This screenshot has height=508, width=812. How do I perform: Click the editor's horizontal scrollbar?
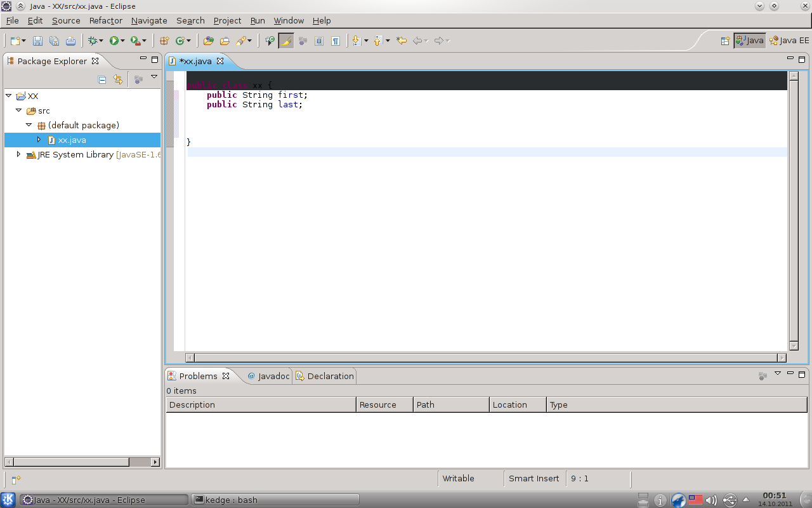(x=485, y=358)
